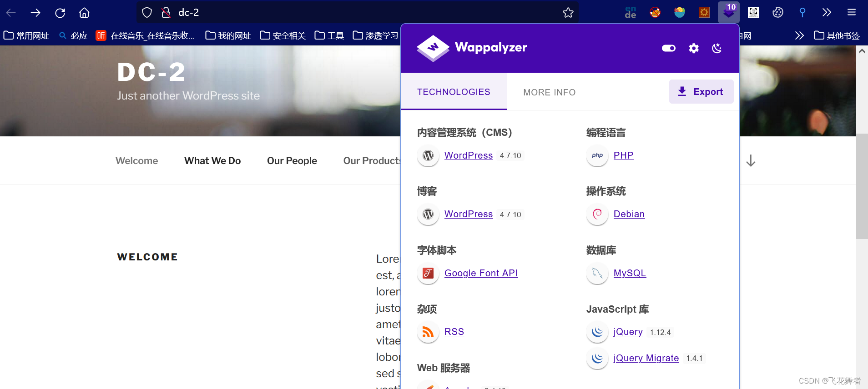Open the 其他书签 folder
Image resolution: width=868 pixels, height=389 pixels.
tap(837, 35)
